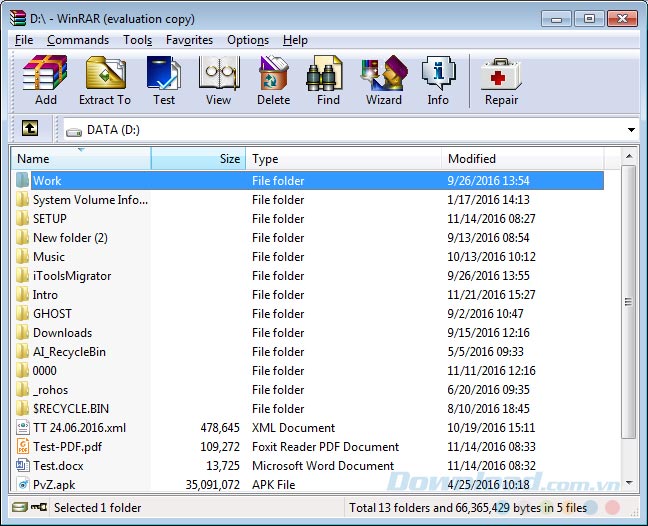Open the Options menu
Image resolution: width=648 pixels, height=526 pixels.
pyautogui.click(x=248, y=40)
